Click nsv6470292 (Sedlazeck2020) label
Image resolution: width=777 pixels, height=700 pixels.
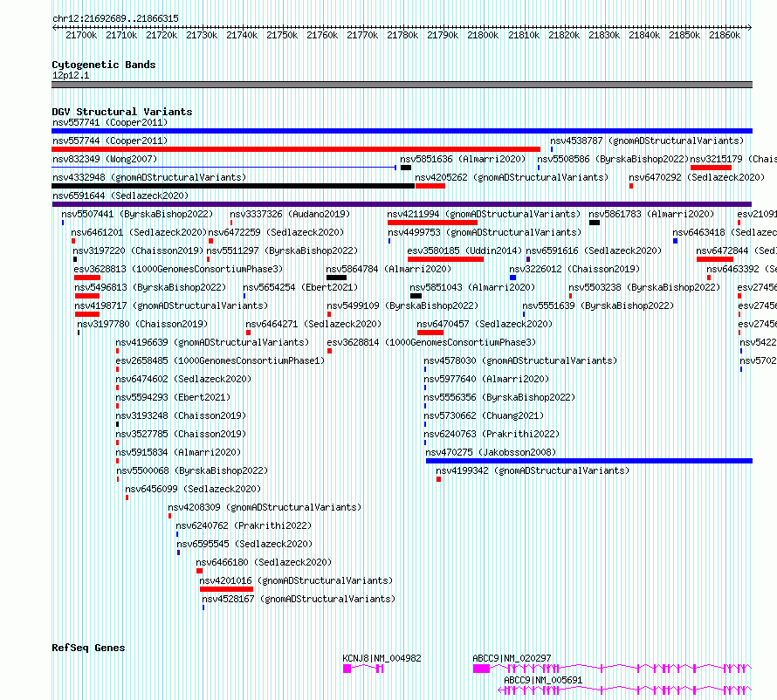click(x=697, y=177)
